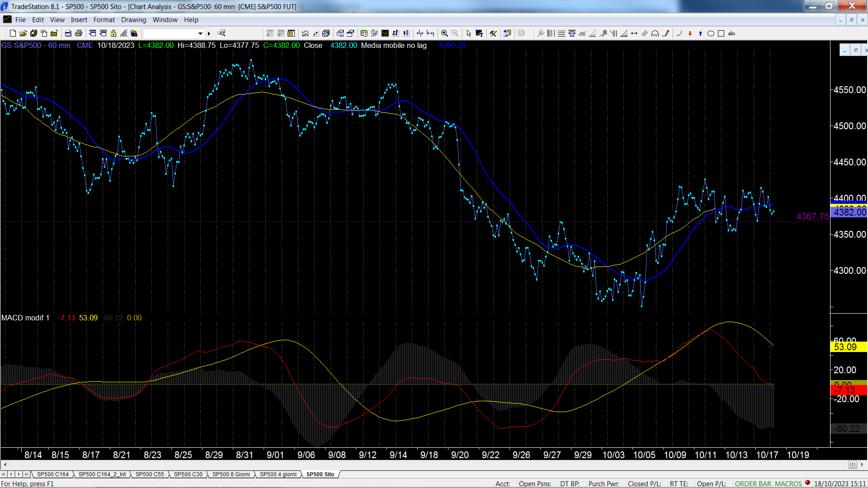Click MACROS in status bar
This screenshot has height=488, width=868.
pyautogui.click(x=788, y=483)
